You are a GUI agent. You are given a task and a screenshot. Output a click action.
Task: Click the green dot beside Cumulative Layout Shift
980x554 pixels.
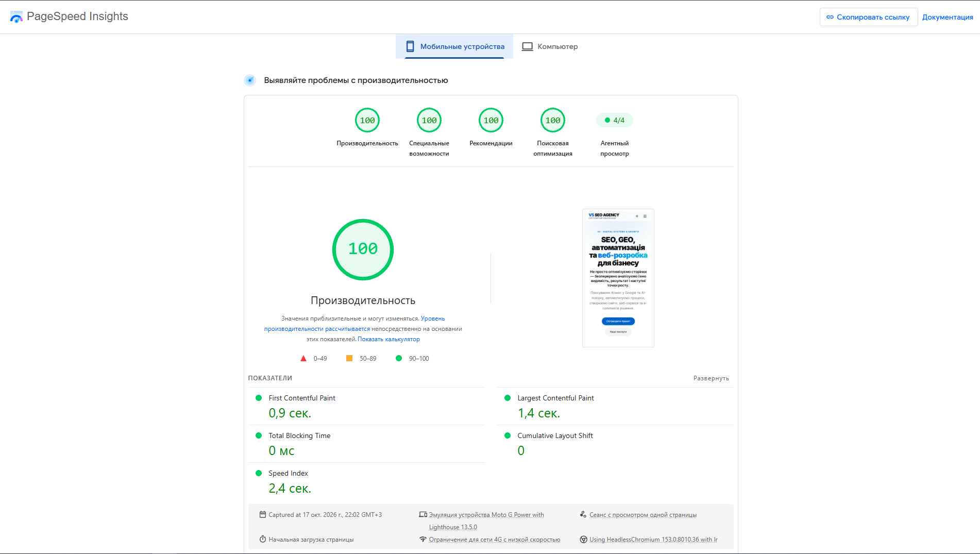point(508,435)
